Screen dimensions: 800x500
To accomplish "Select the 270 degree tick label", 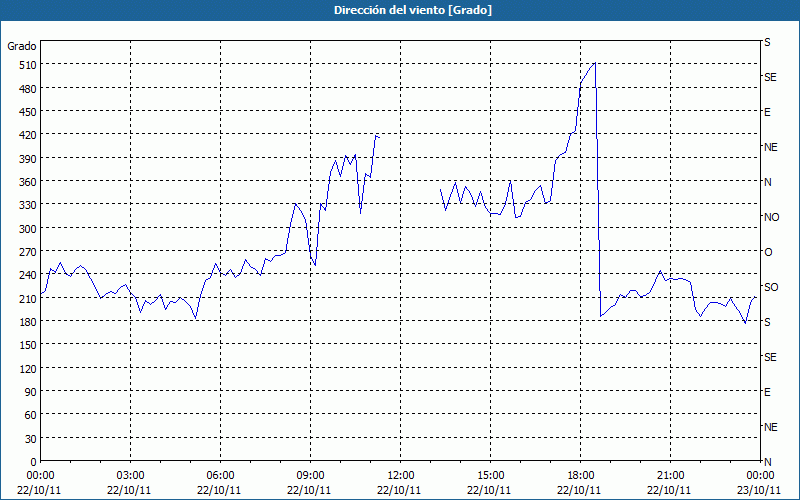I will coord(28,252).
